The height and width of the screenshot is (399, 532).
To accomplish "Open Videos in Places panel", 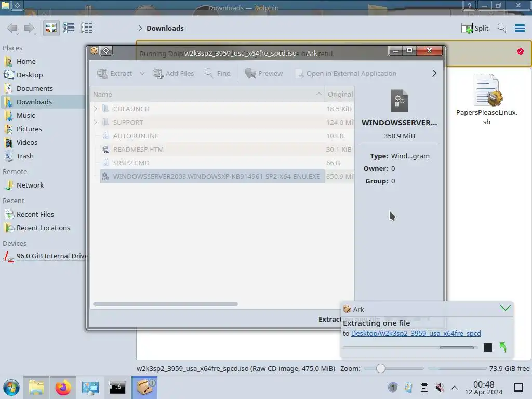I will click(27, 143).
